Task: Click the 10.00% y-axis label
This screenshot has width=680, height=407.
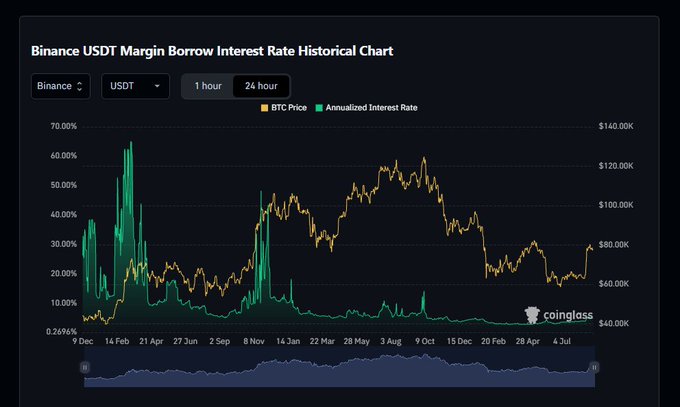Action: [63, 303]
